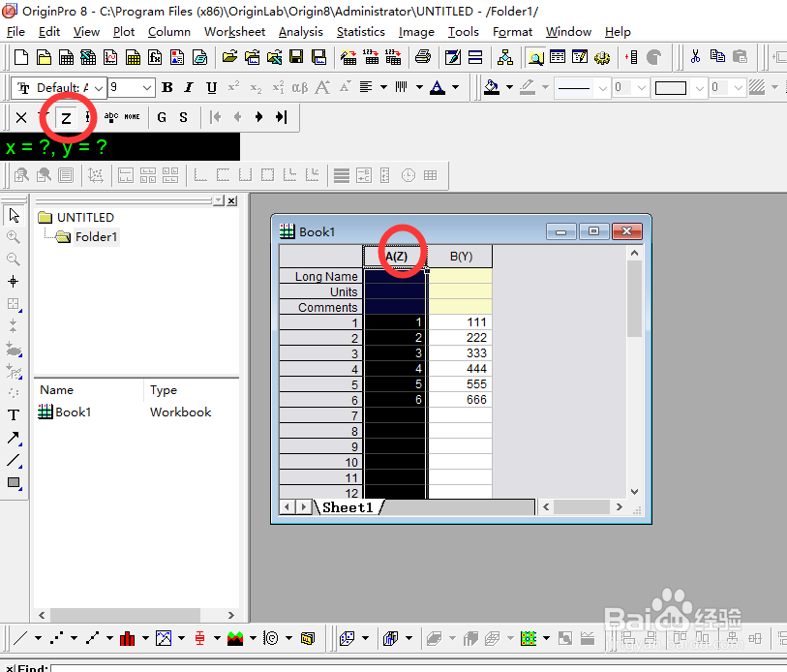
Task: Select column header B(Y)
Action: (460, 257)
